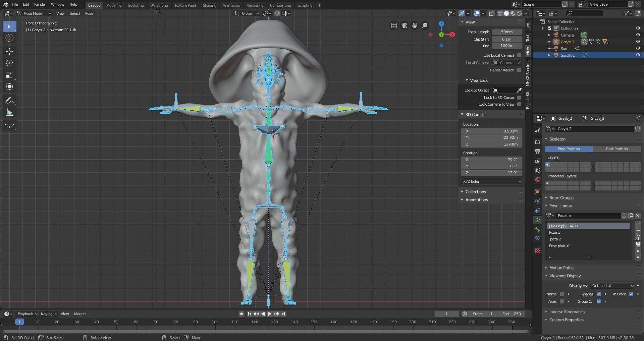Expand the Bone Groups panel
Viewport: 644px width, 341px height.
point(561,198)
